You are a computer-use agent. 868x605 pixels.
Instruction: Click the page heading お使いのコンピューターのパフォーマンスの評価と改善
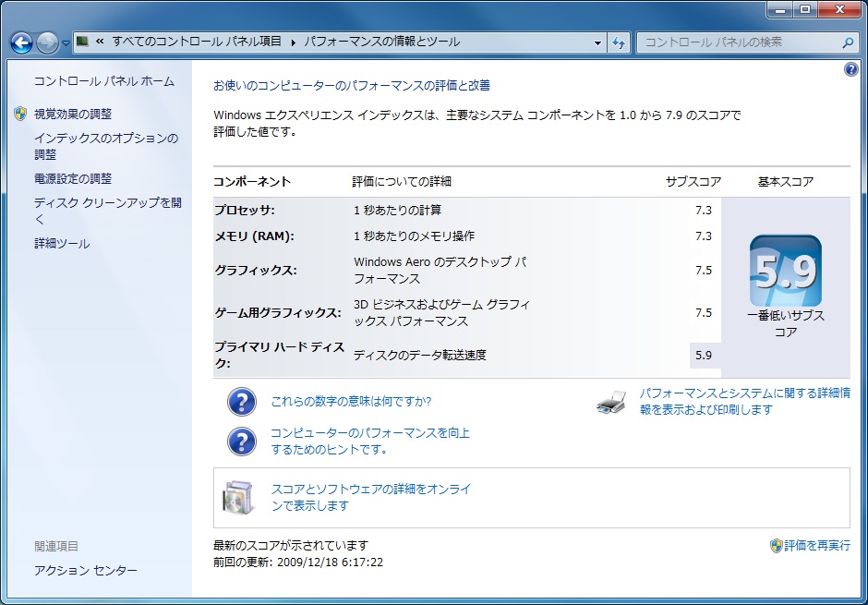pyautogui.click(x=352, y=86)
